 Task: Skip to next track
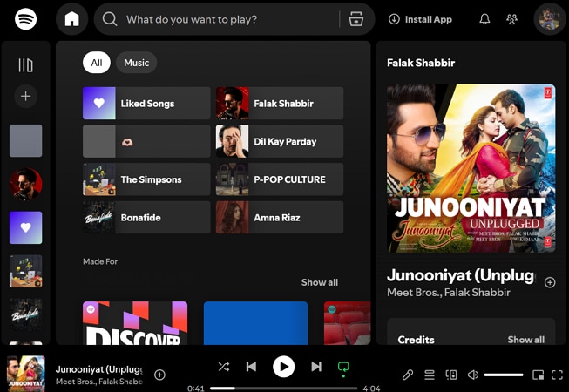[316, 367]
